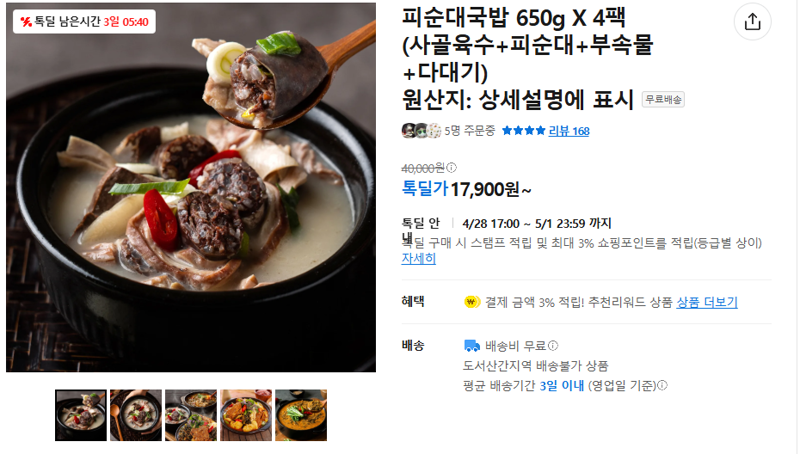Image resolution: width=800 pixels, height=454 pixels.
Task: Click the delivery truck icon
Action: (x=471, y=346)
